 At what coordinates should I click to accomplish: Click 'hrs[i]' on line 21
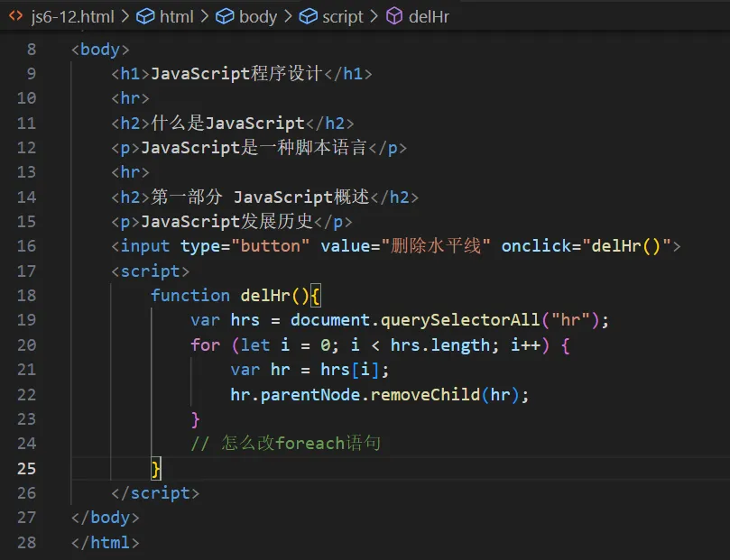click(x=350, y=370)
